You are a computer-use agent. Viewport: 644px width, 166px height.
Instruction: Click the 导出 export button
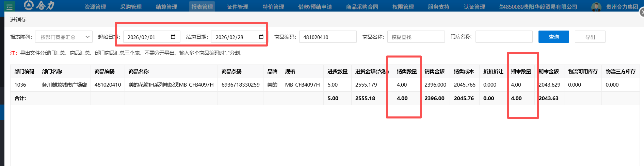590,37
